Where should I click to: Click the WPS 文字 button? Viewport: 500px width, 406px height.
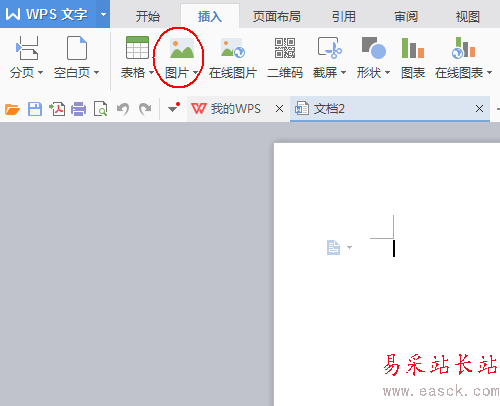(x=48, y=14)
